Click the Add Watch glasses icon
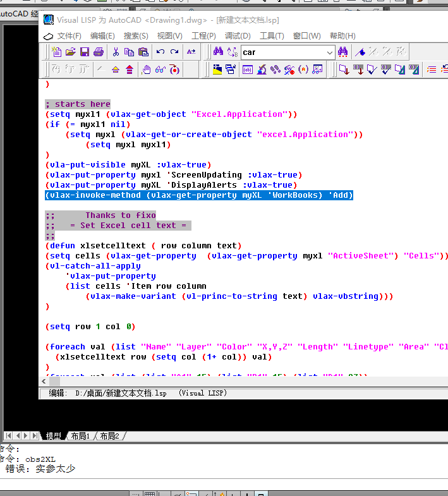The image size is (448, 496). coord(160,70)
